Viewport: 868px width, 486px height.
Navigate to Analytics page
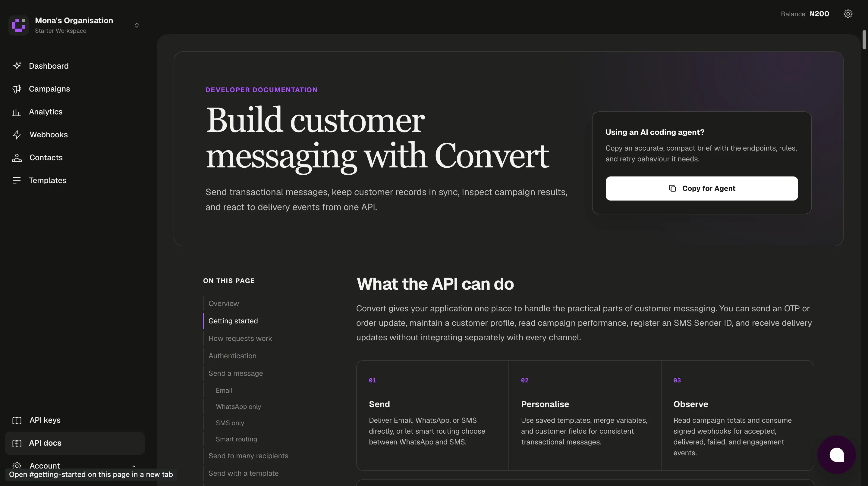point(75,112)
